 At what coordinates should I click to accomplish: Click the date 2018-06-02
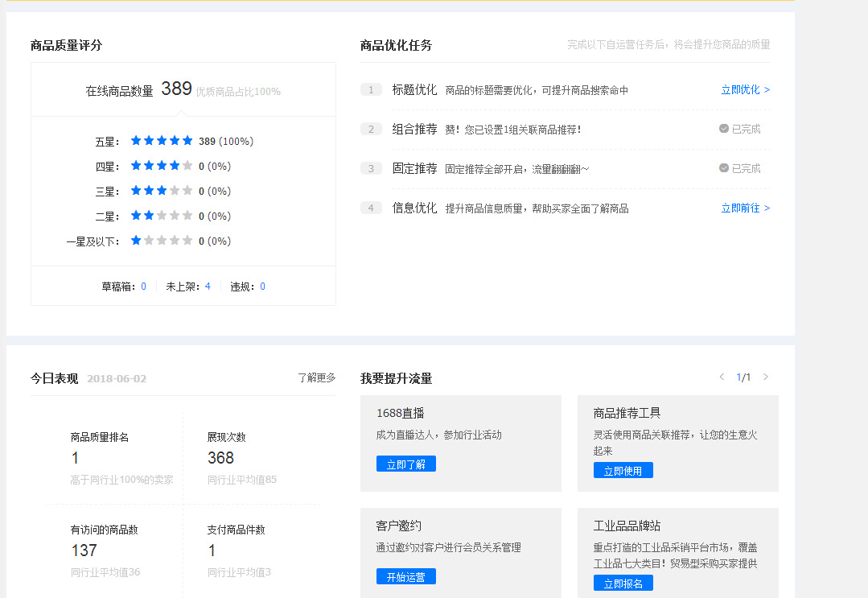tap(117, 379)
